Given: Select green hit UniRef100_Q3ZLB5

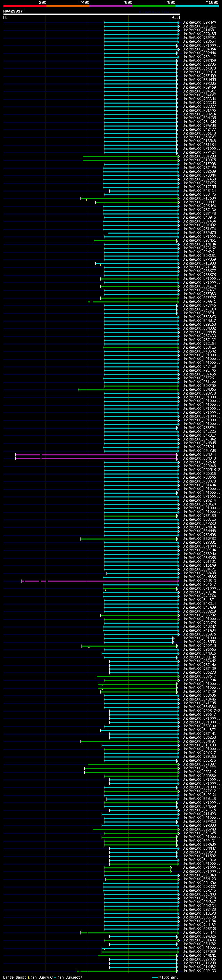Looking at the screenshot, I should click(199, 516).
